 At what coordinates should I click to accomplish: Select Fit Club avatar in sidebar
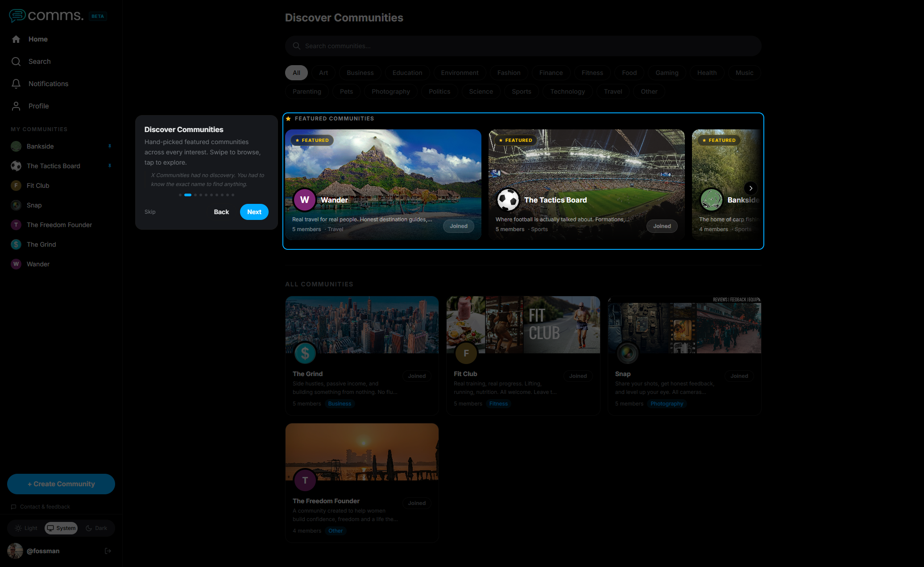[x=16, y=186]
